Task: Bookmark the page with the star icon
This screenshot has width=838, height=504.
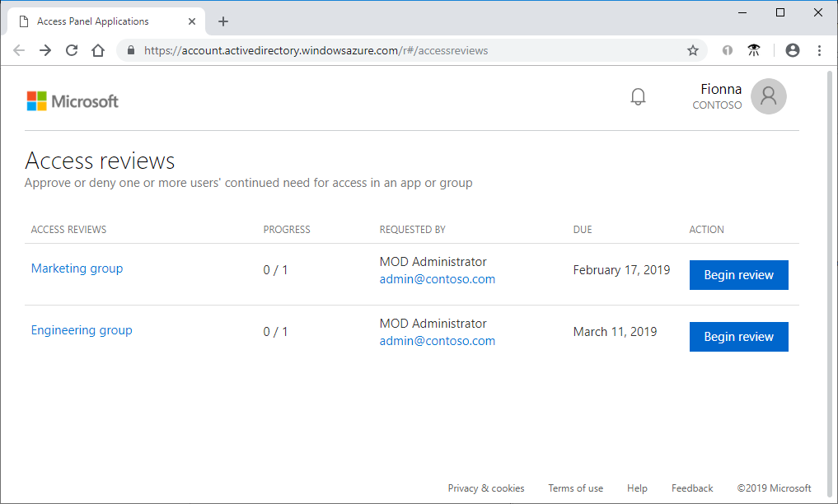Action: [692, 50]
